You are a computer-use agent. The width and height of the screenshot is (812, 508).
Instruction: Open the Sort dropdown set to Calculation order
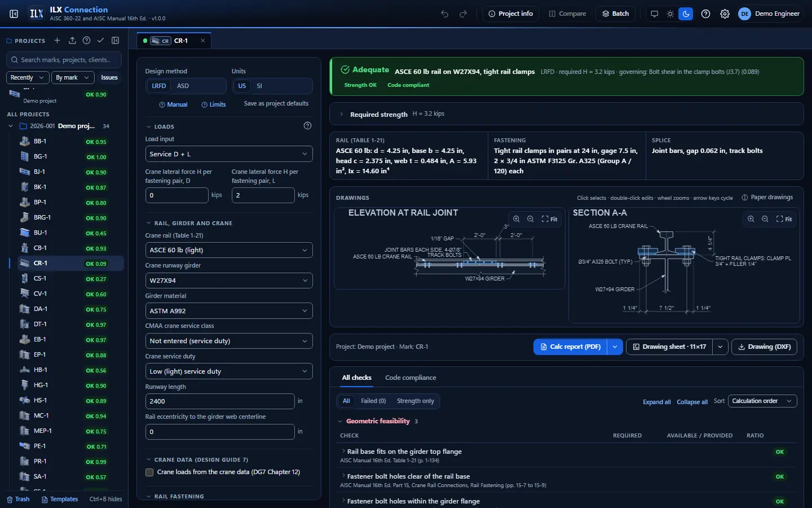(x=762, y=401)
